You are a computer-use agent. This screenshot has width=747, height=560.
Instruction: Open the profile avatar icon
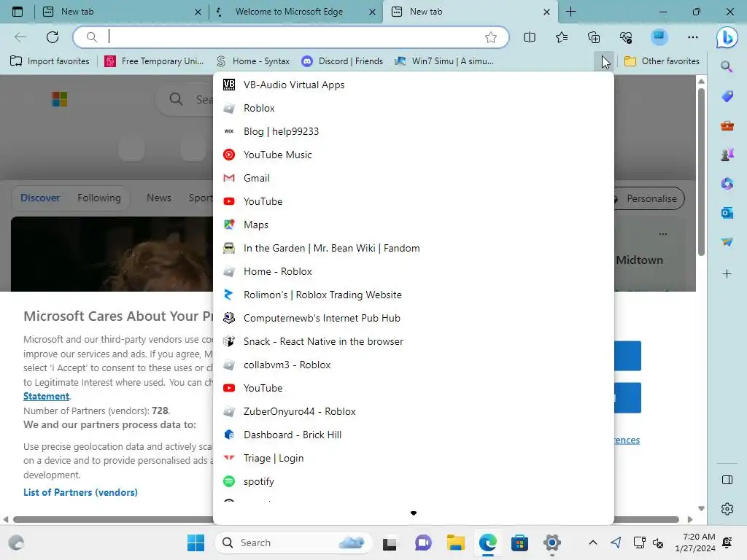(659, 37)
